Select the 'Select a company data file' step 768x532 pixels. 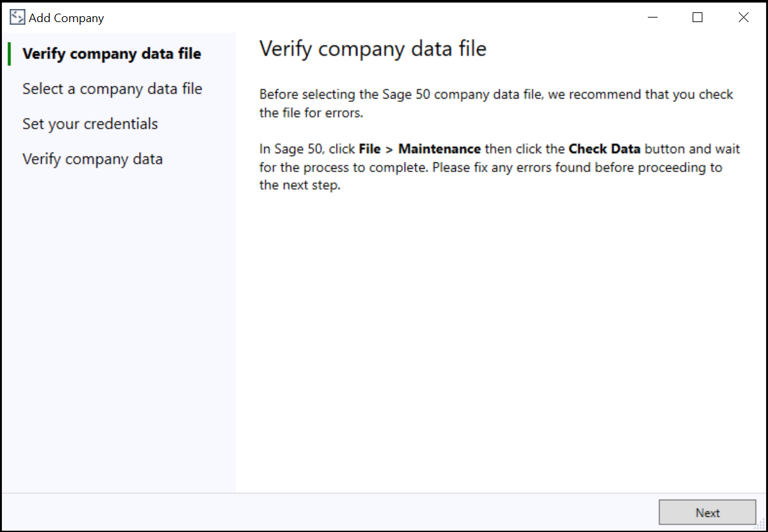[x=112, y=88]
